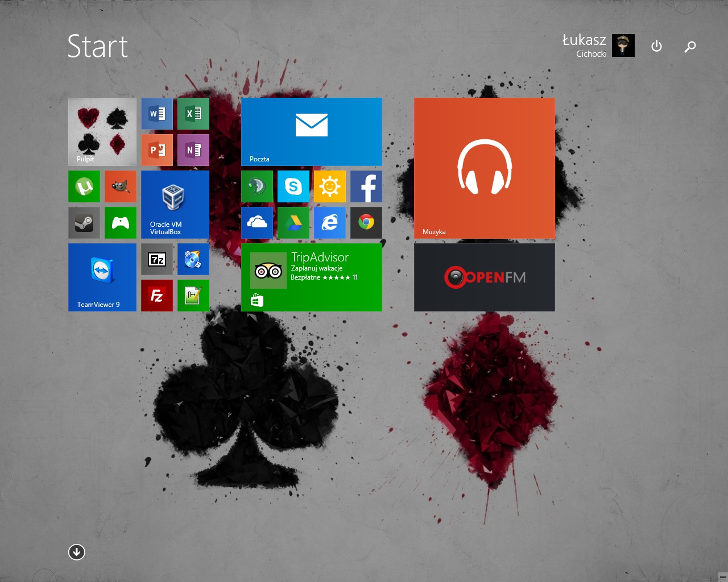728x582 pixels.
Task: Open the Notepad++ tile
Action: click(x=193, y=296)
